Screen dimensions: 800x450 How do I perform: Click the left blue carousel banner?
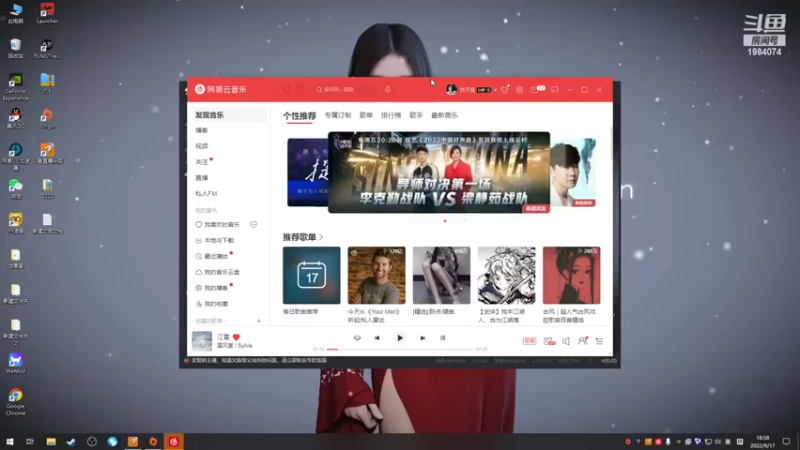click(307, 172)
